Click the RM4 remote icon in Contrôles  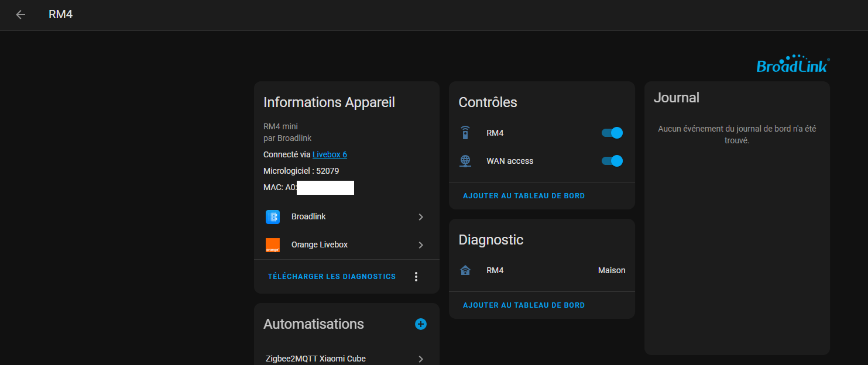[x=465, y=133]
